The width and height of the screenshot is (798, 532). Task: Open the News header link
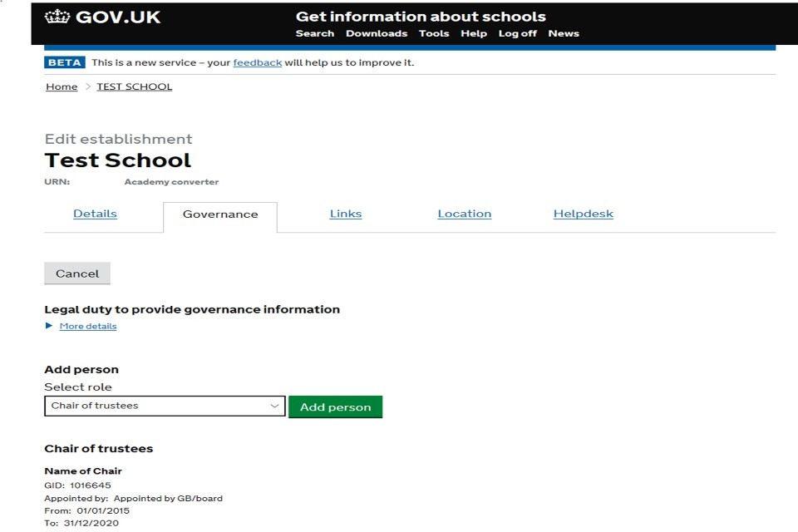(564, 33)
